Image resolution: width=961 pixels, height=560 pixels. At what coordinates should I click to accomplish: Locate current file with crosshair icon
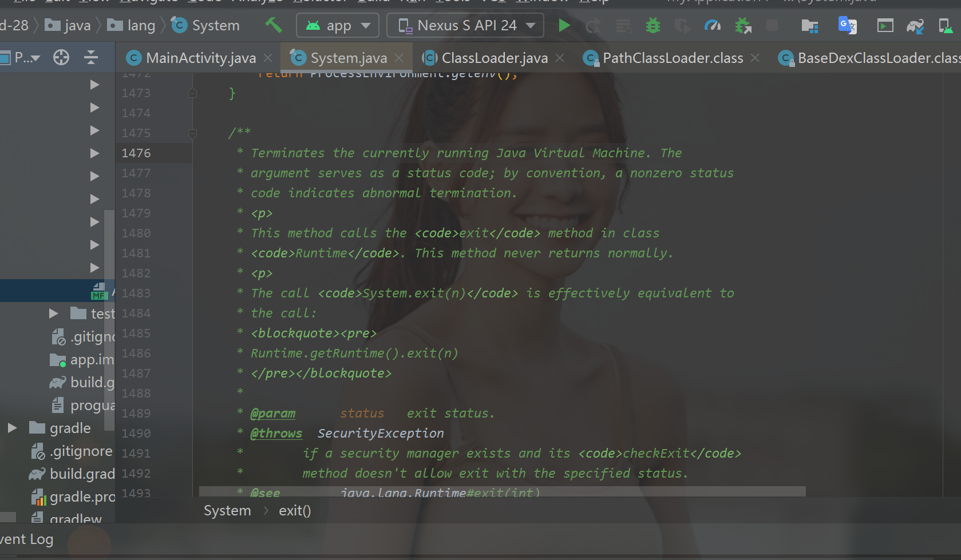(61, 57)
